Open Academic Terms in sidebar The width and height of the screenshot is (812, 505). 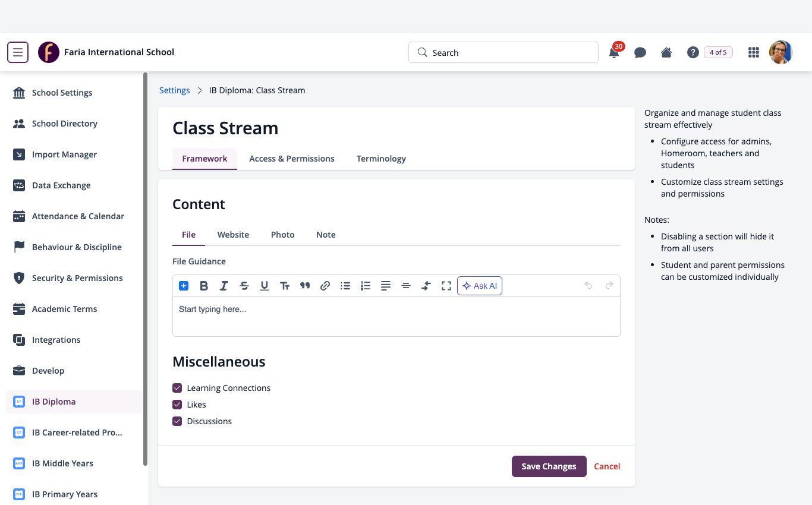pyautogui.click(x=74, y=309)
